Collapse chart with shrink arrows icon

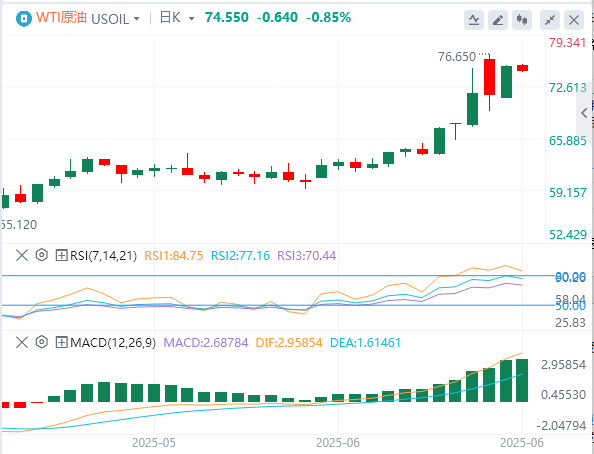(550, 20)
